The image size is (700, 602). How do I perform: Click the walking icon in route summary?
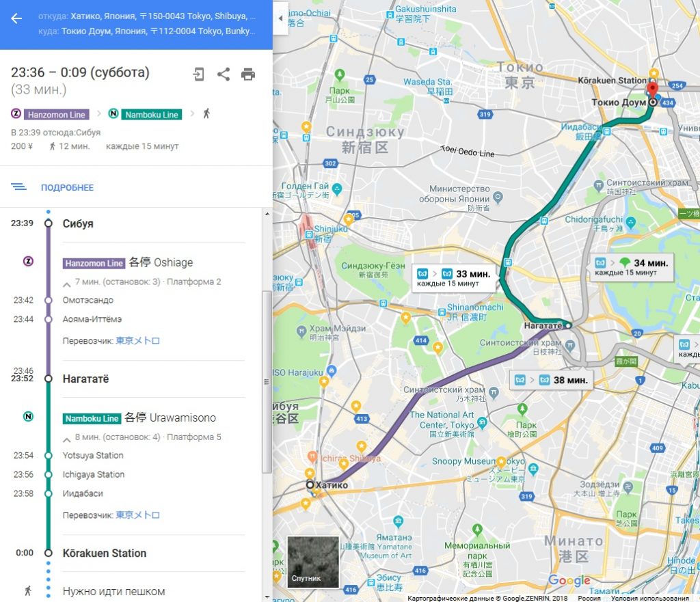(x=206, y=114)
